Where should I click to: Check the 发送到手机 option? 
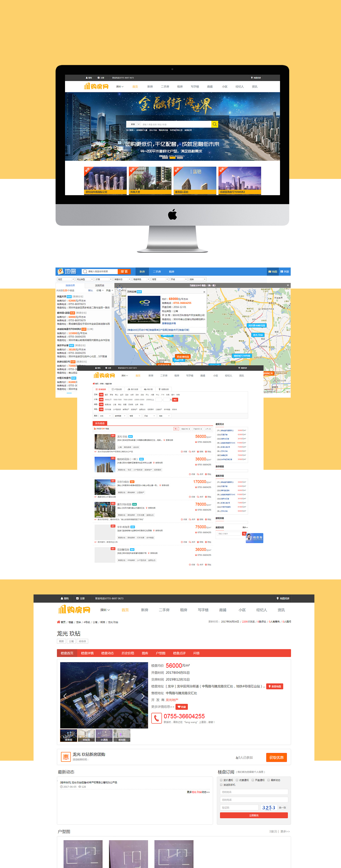point(221,785)
